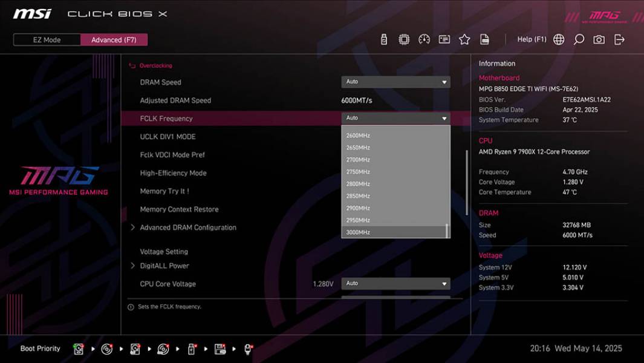644x363 pixels.
Task: Click the speedometer gauge icon in top toolbar
Action: (424, 39)
